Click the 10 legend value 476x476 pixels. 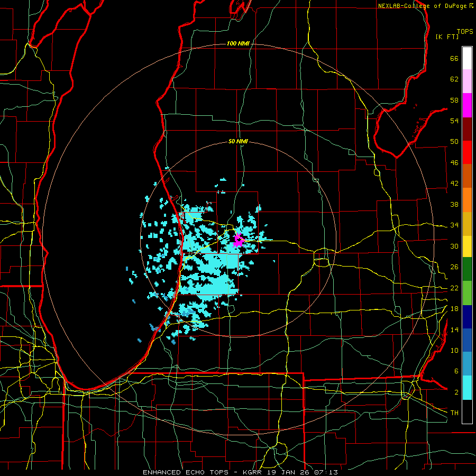point(454,351)
